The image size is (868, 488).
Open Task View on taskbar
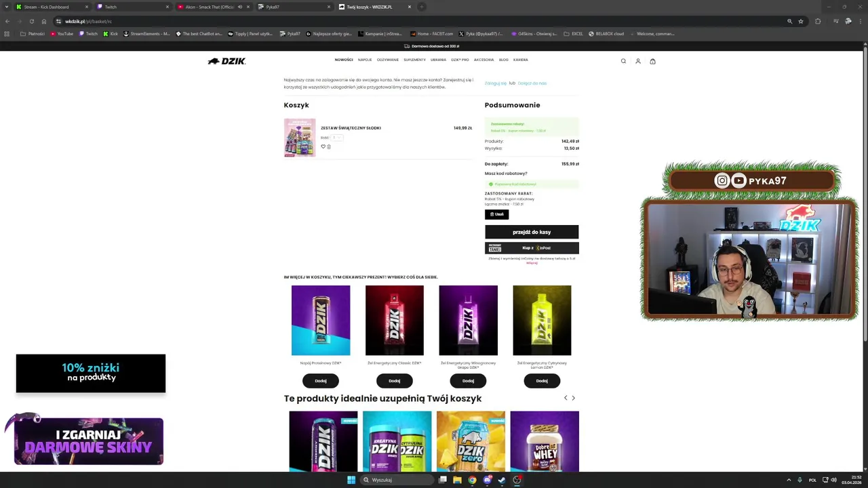click(x=443, y=480)
